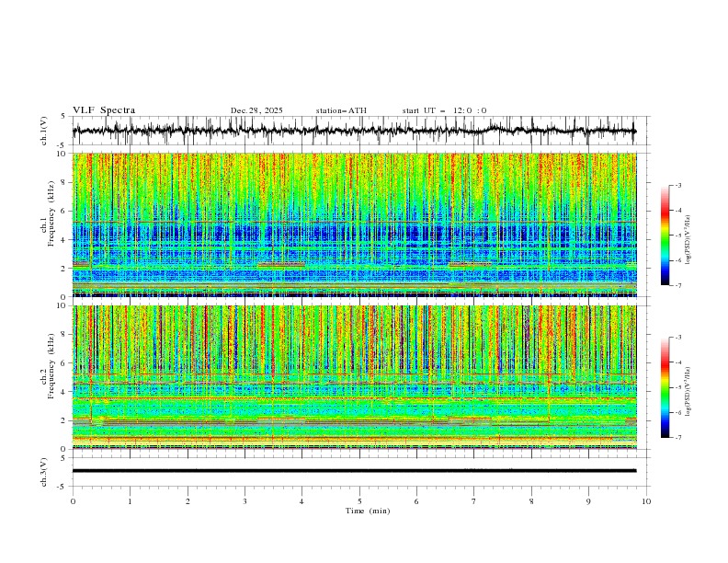Click the time axis tick label "3"

(x=245, y=501)
